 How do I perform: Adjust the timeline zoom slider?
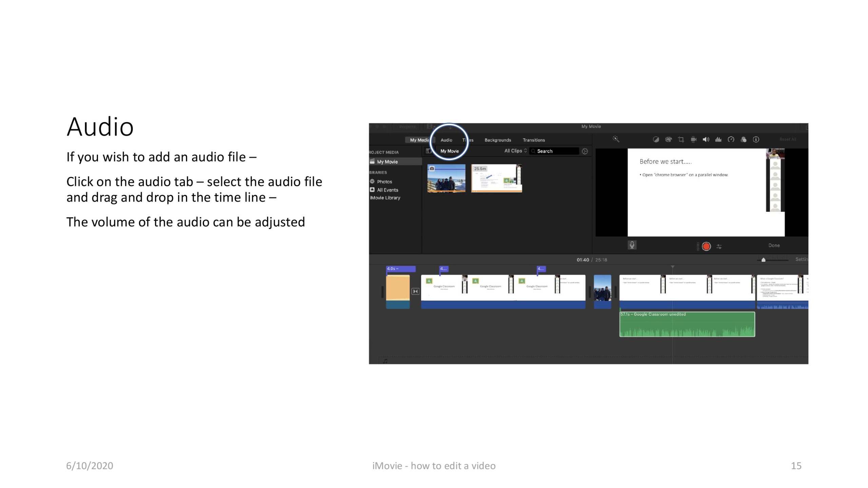click(x=763, y=260)
